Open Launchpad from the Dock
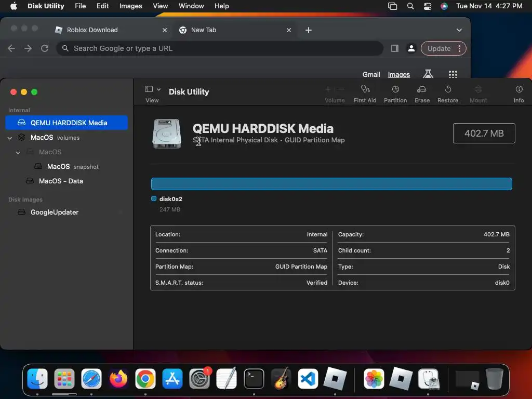This screenshot has width=532, height=399. (x=64, y=379)
